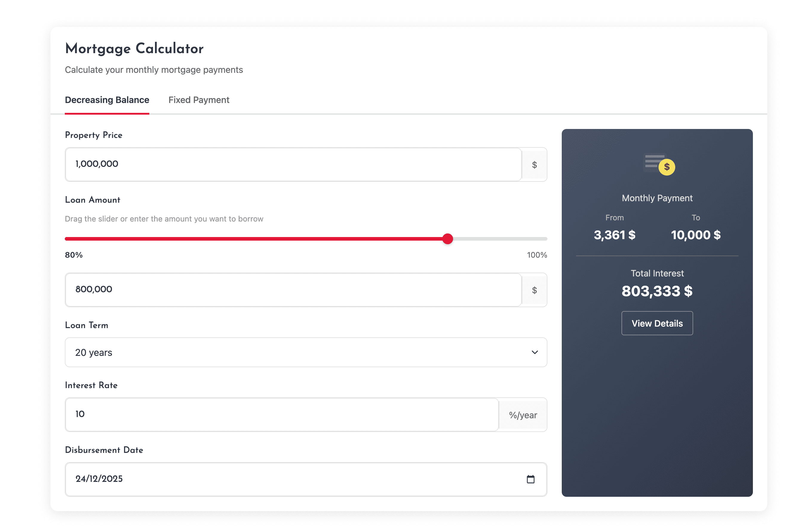The image size is (795, 532).
Task: Click the Mortgage Calculator heading
Action: coord(134,49)
